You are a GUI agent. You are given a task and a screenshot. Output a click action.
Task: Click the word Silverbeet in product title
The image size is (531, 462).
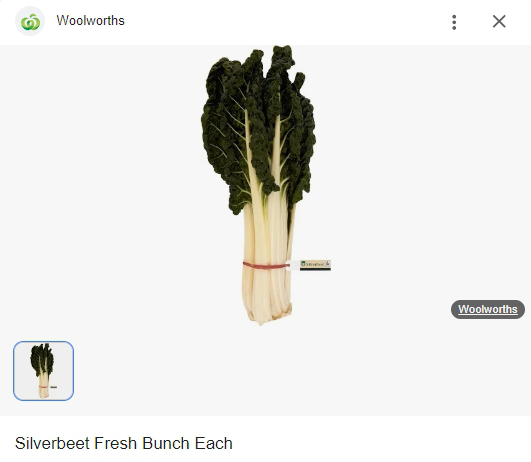[52, 443]
